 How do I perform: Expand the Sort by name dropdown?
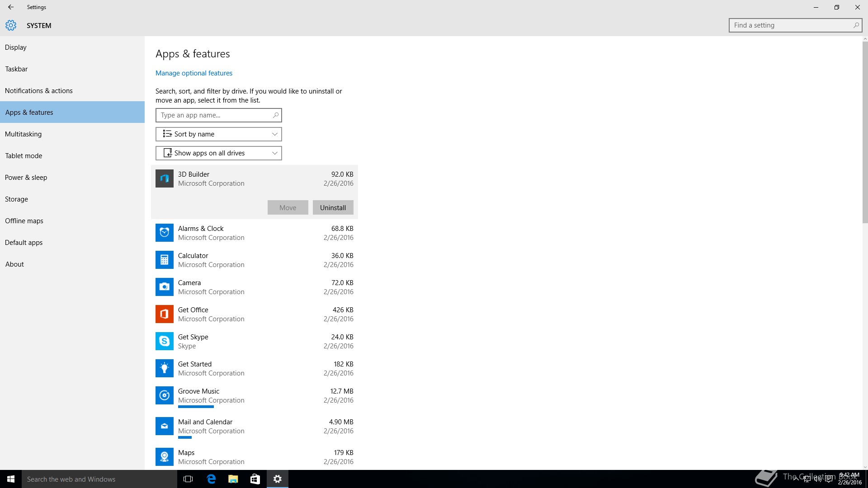tap(219, 134)
